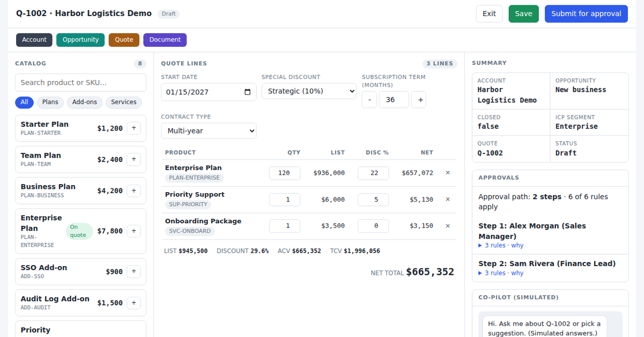644x337 pixels.
Task: Open the Special Discount dropdown
Action: [309, 91]
